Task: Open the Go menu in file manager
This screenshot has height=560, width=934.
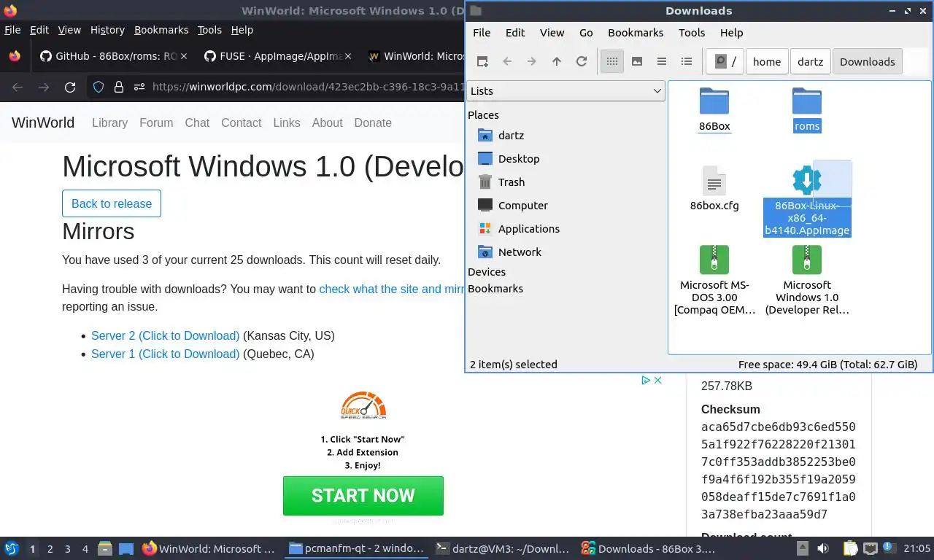Action: coord(586,33)
